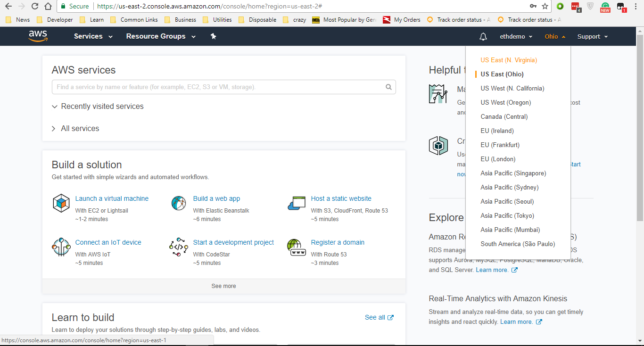Viewport: 644px width, 346px height.
Task: Click the cube icon in Helpful tips
Action: click(438, 146)
